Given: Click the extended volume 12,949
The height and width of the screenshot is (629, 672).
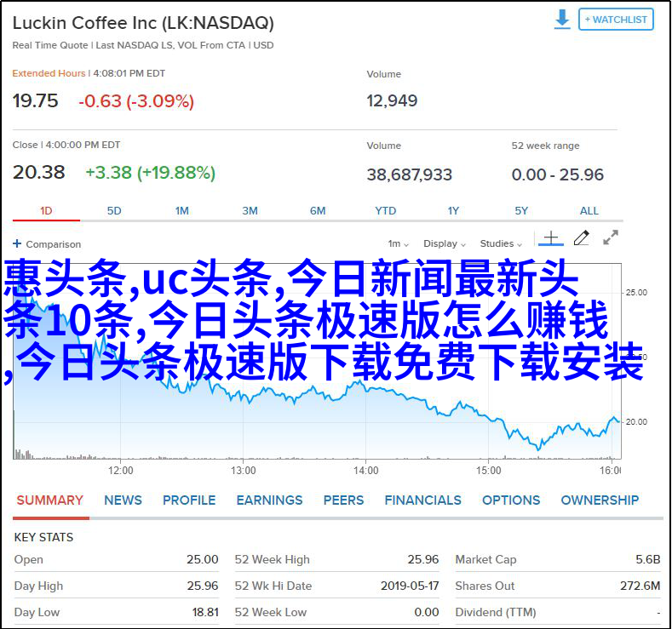Looking at the screenshot, I should click(392, 101).
